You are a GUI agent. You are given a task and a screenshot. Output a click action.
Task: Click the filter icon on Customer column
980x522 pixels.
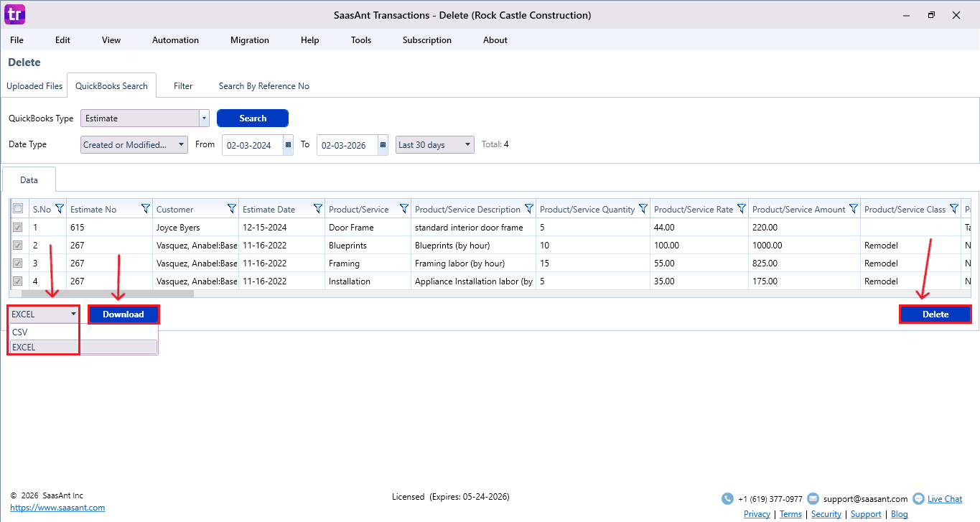tap(232, 209)
